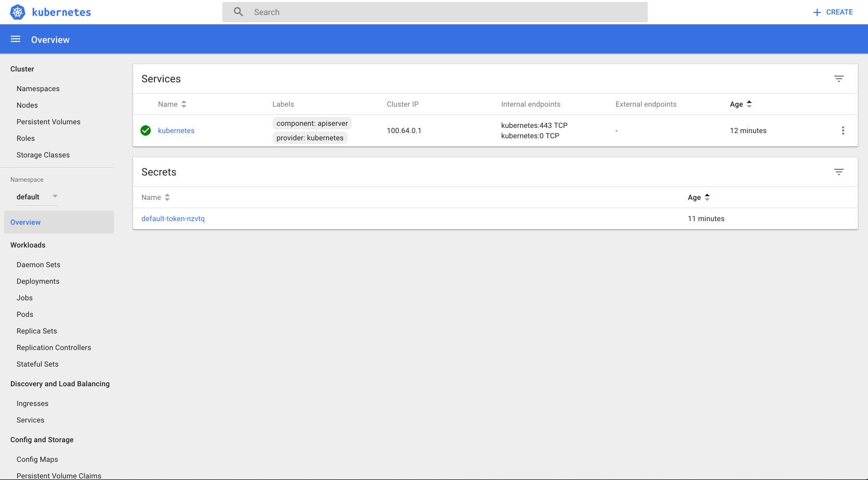Open Pods in the Workloads menu
This screenshot has width=868, height=480.
coord(25,314)
